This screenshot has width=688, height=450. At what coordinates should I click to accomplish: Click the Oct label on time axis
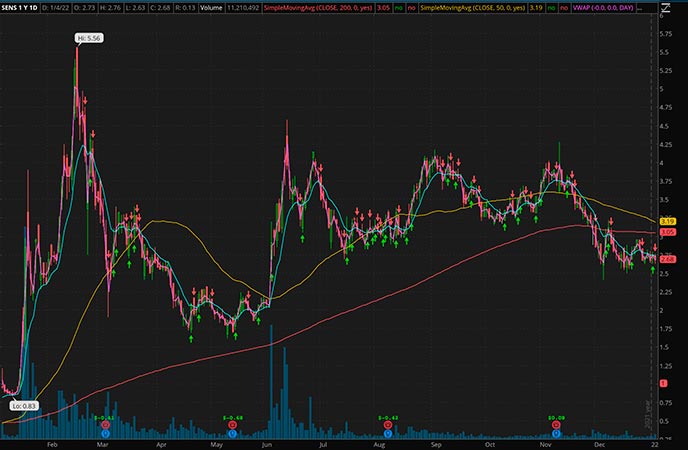click(x=490, y=444)
